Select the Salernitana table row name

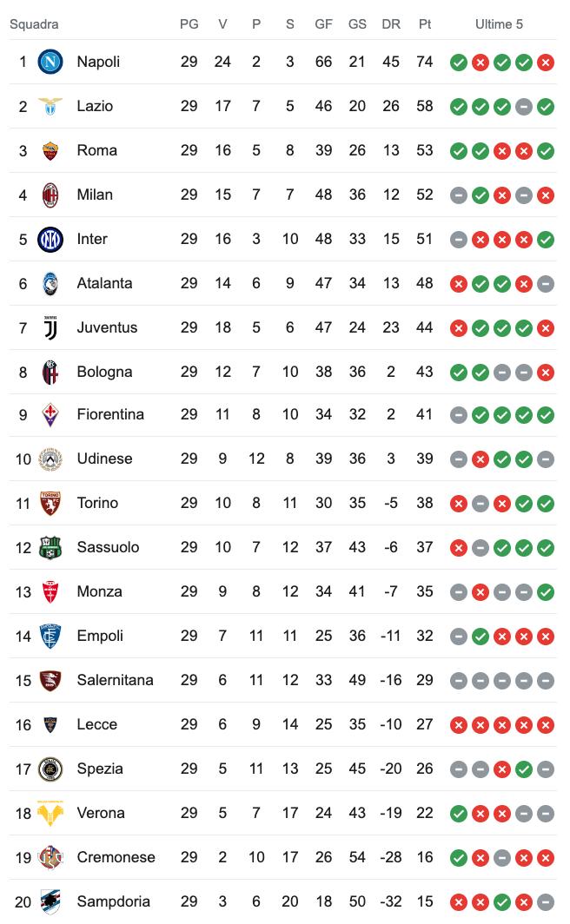point(115,680)
